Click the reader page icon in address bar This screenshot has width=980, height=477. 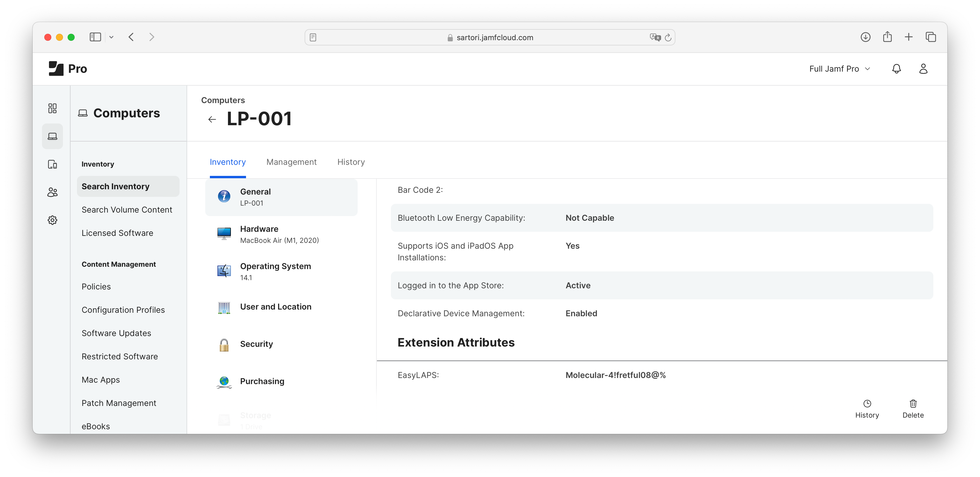point(313,37)
